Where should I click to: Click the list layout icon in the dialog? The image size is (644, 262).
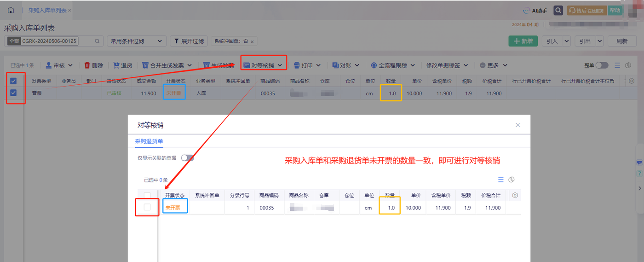(x=501, y=180)
